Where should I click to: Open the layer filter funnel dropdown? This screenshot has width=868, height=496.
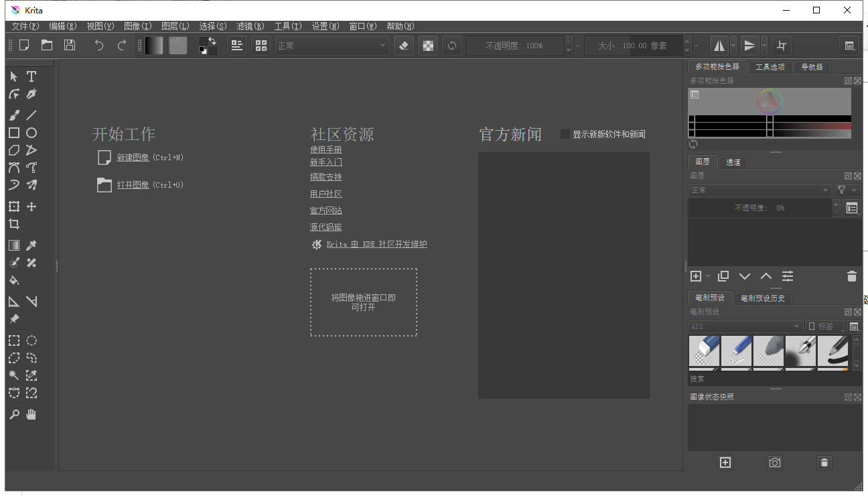coord(847,190)
